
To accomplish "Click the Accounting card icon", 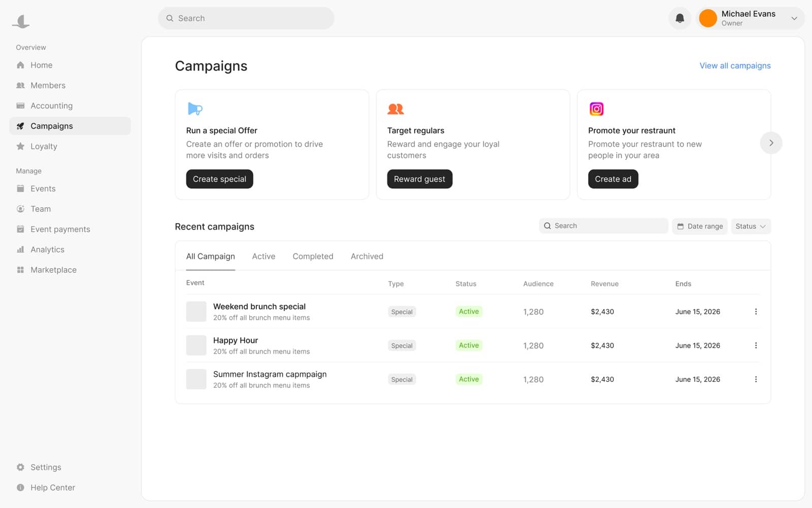I will 20,106.
